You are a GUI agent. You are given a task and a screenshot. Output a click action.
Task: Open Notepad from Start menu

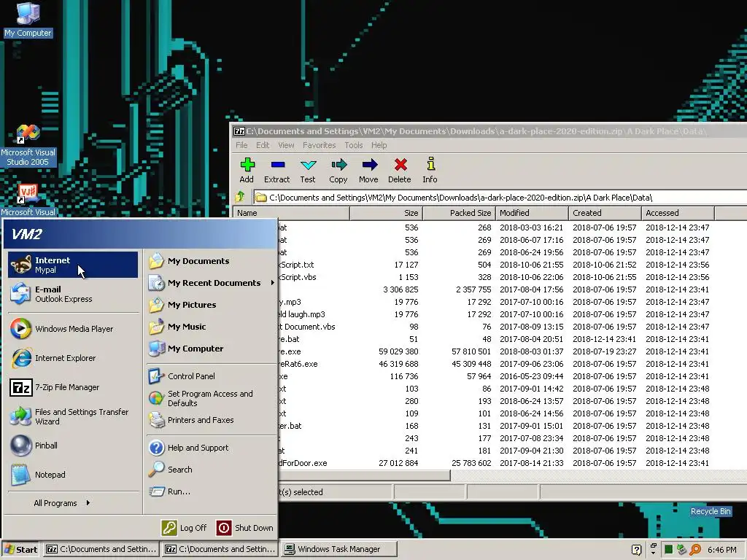[x=73, y=475]
